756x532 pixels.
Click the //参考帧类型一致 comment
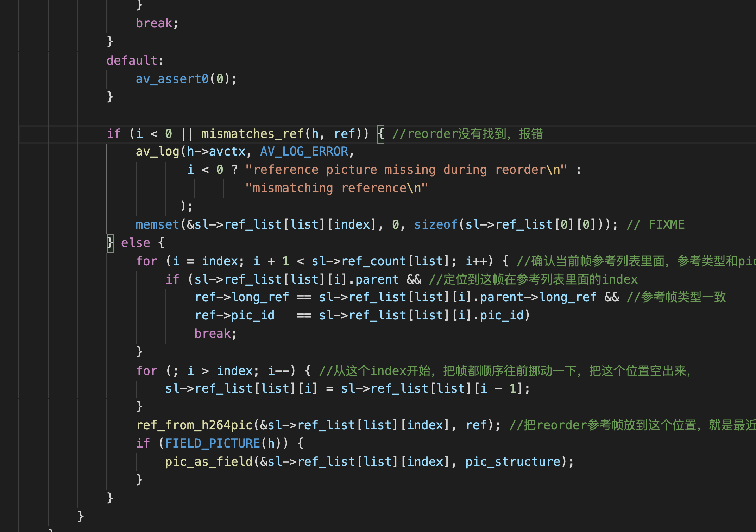[676, 297]
